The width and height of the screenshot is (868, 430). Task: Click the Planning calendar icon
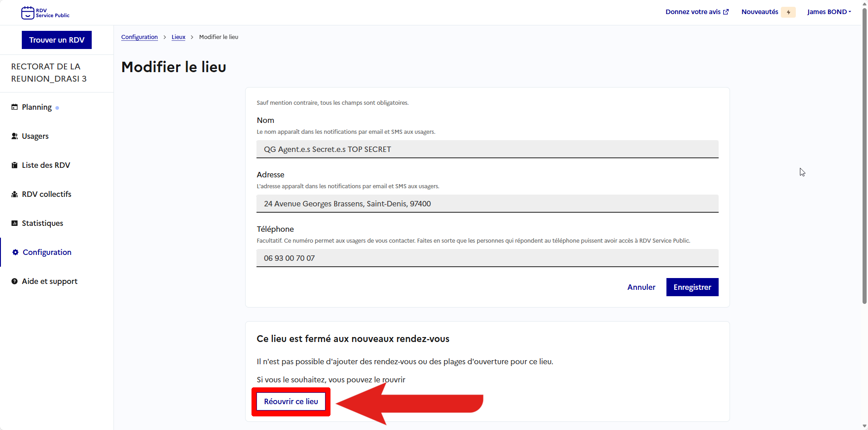[x=15, y=107]
